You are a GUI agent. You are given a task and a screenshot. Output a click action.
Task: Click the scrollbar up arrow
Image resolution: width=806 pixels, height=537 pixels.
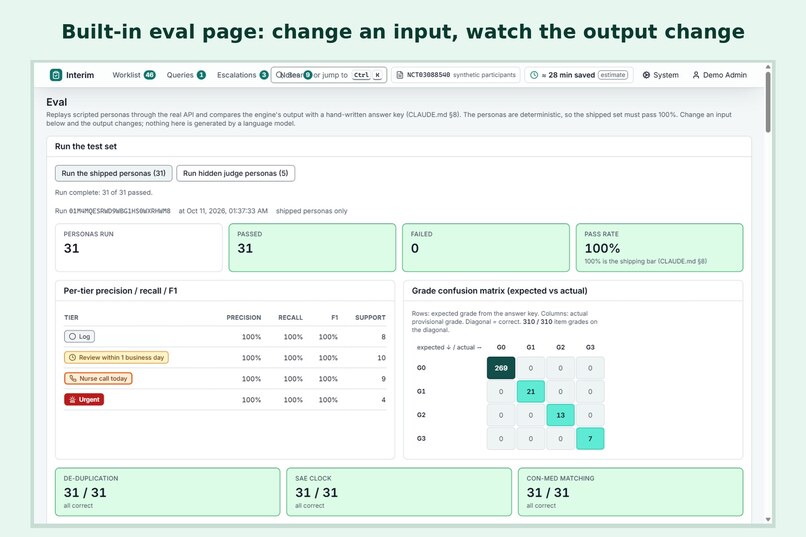tap(768, 67)
